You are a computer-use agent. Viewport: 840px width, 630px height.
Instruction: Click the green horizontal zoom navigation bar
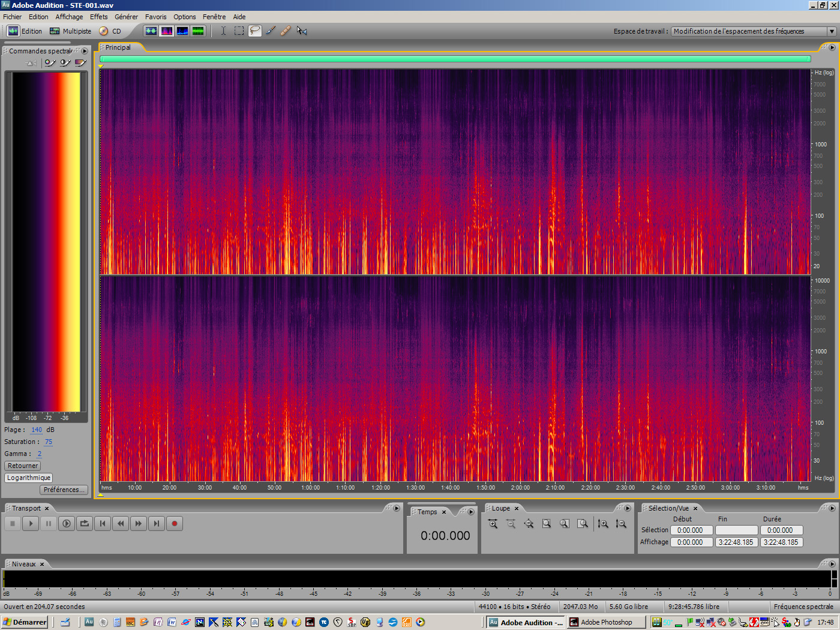coord(455,59)
